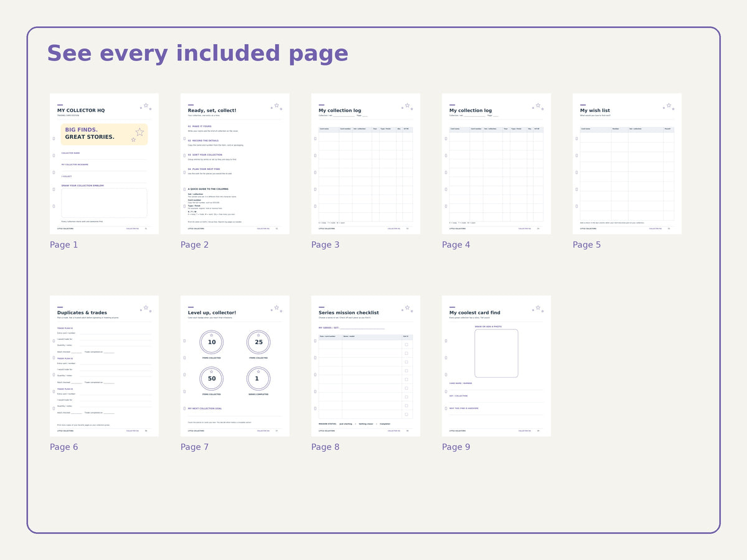
Task: Click the "My wish list" page title
Action: (595, 111)
